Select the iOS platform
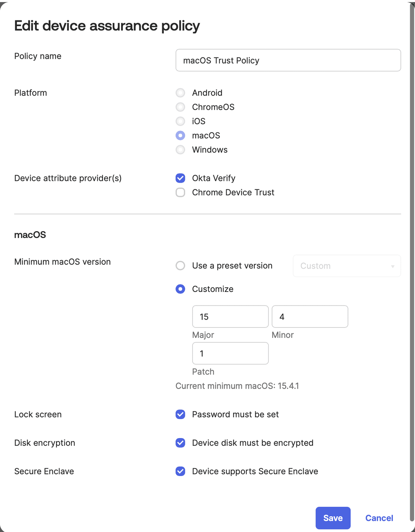Viewport: 415px width, 532px height. point(180,121)
